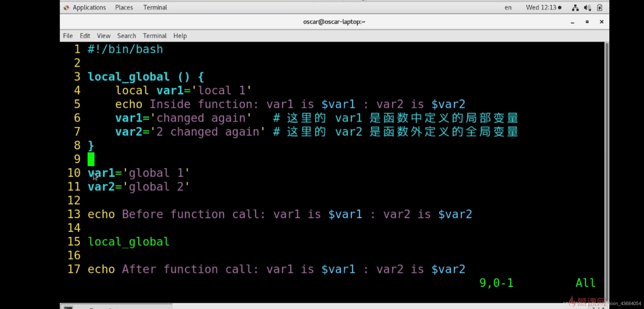Click the Applications activities logo icon
Screen dimensions: 644x309
pos(66,8)
